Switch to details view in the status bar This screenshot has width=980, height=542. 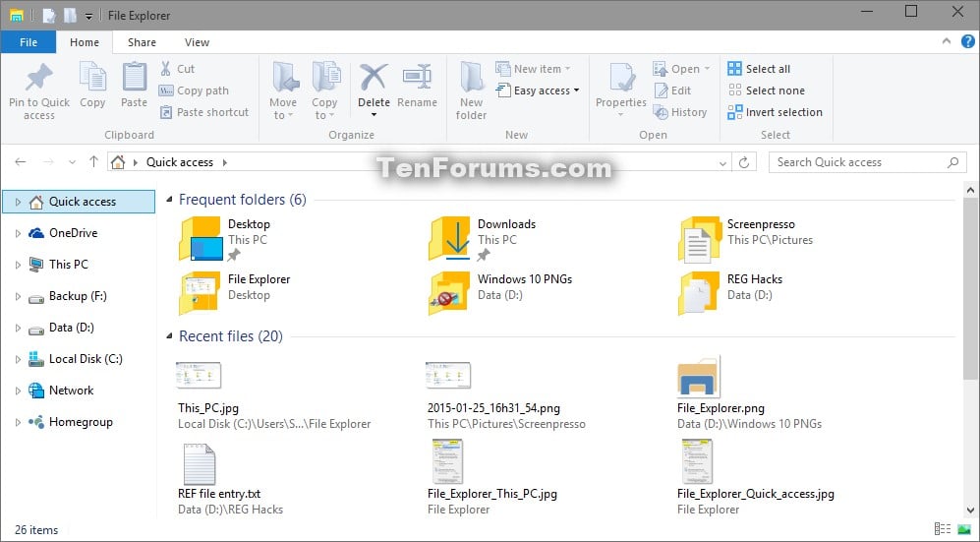pyautogui.click(x=943, y=529)
